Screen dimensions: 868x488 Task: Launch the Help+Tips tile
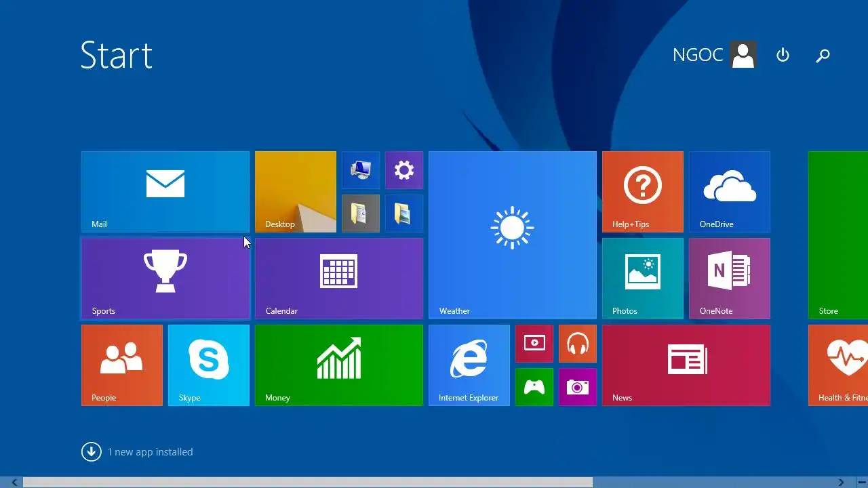click(x=643, y=192)
